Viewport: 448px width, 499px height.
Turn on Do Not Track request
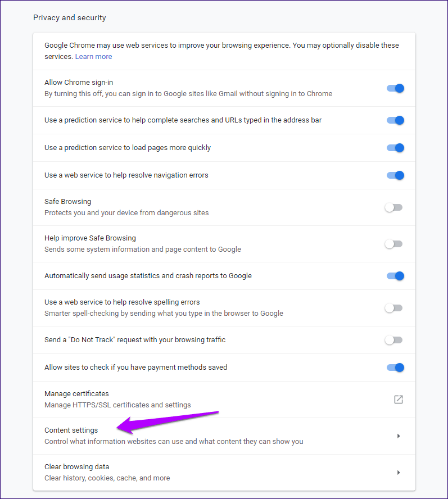click(x=394, y=340)
